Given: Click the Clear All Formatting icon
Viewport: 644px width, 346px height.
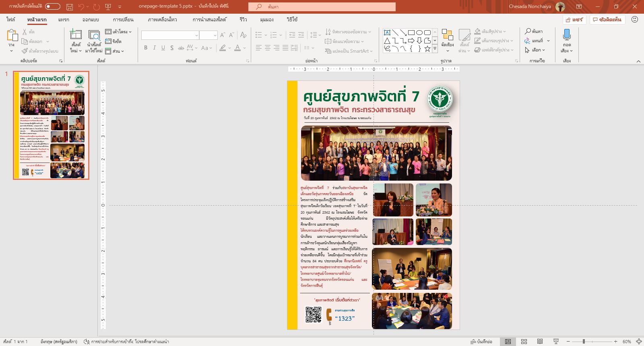Looking at the screenshot, I should click(x=243, y=35).
